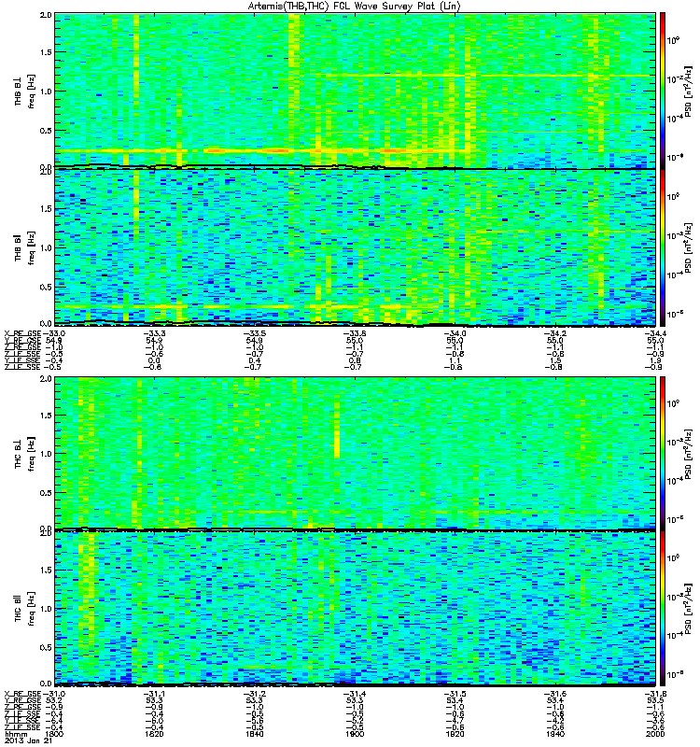
Task: Click the 1840 time tick label
Action: click(254, 734)
